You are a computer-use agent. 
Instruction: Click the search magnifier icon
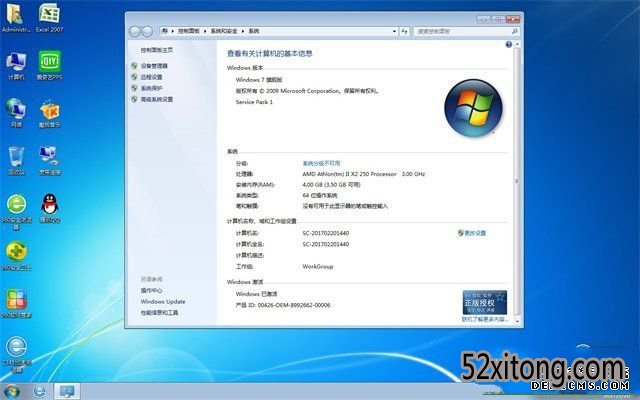(514, 31)
